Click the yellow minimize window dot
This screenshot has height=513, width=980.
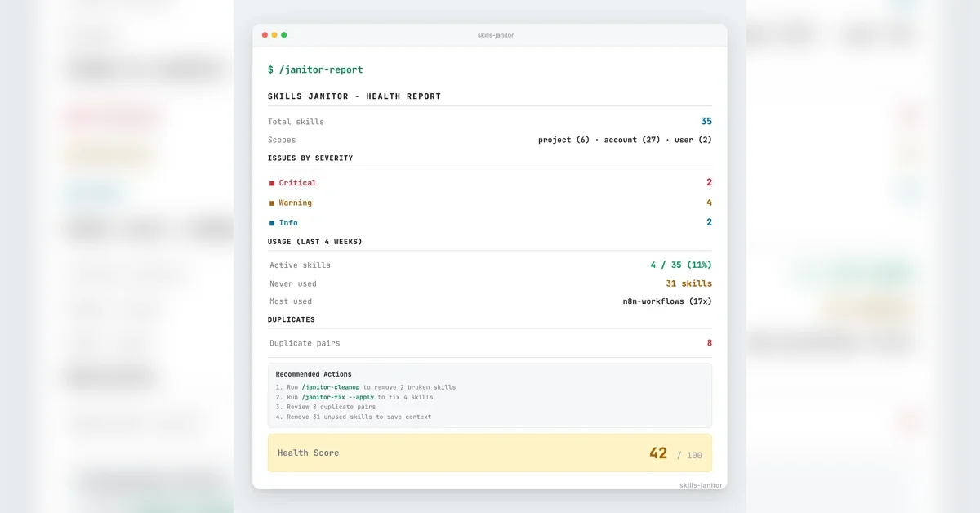[x=274, y=35]
